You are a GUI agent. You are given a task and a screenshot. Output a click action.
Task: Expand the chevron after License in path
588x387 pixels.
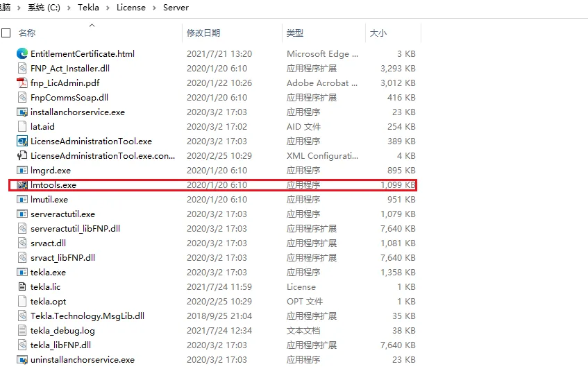(154, 8)
